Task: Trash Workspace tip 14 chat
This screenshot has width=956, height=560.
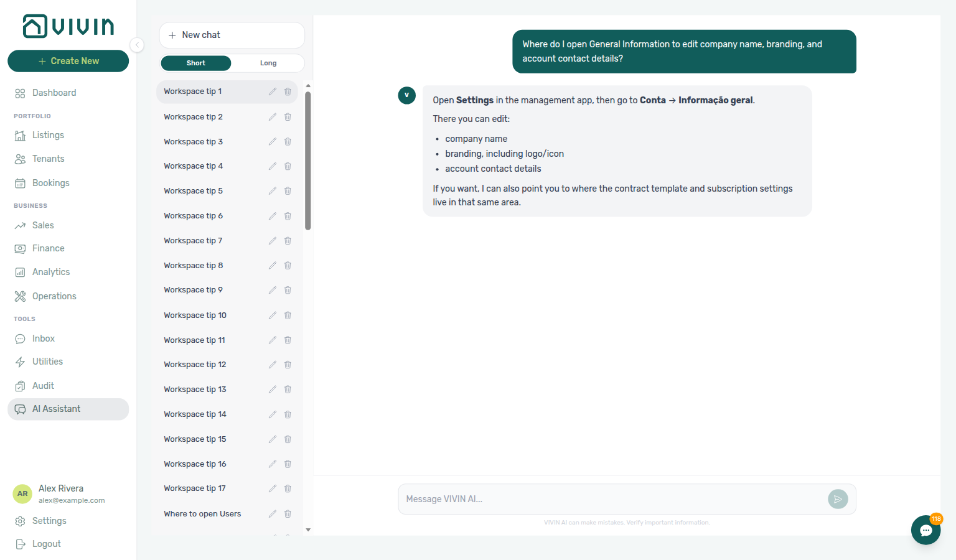Action: tap(288, 414)
